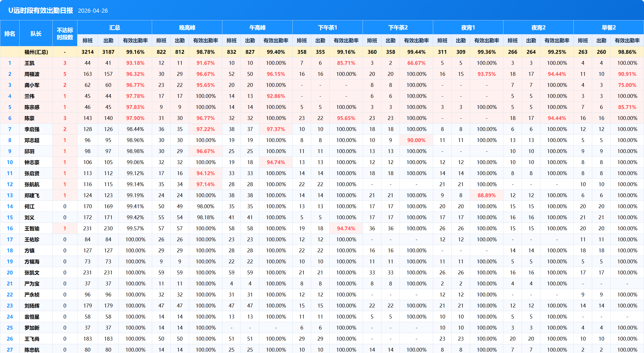644x353 pixels.
Task: Select team leader 方镇
Action: click(29, 250)
